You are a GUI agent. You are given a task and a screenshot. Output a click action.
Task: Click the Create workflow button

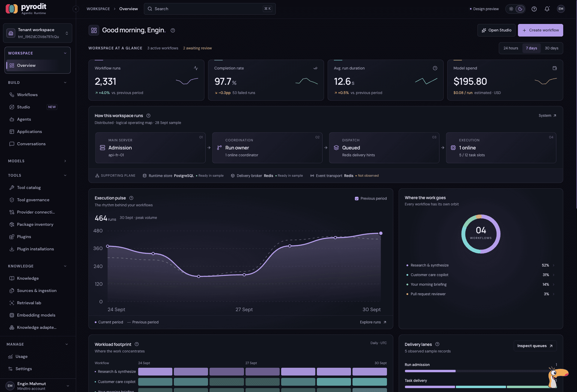(x=540, y=30)
